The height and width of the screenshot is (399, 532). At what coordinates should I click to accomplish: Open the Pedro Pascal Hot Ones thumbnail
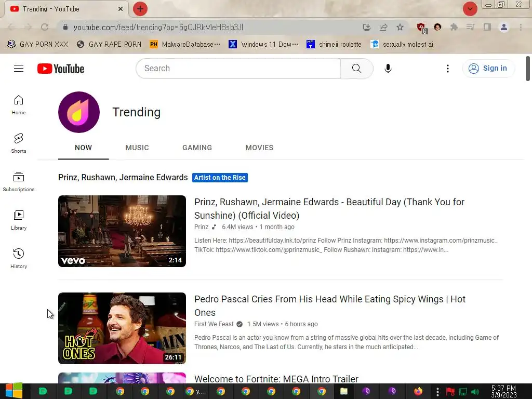pyautogui.click(x=122, y=328)
